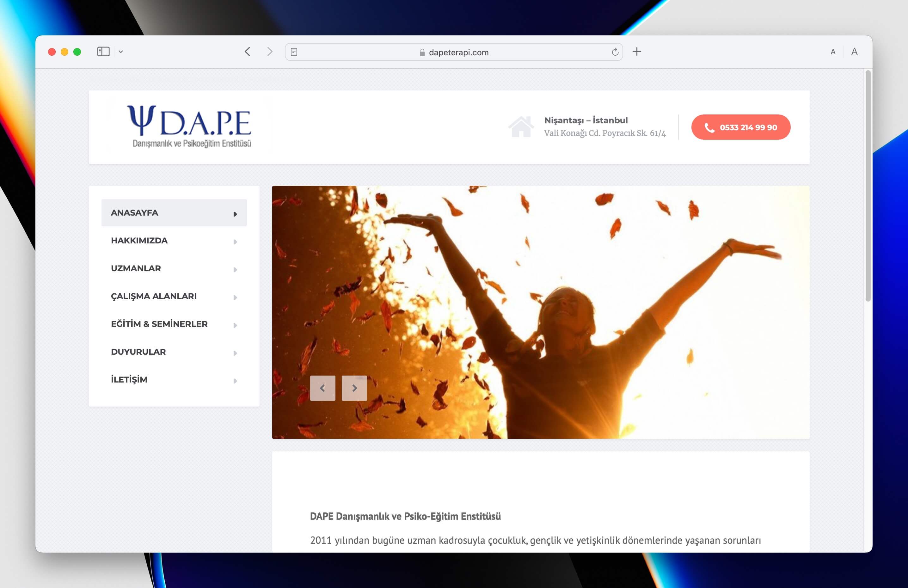Open the ÇALIŞMA ALANLARI menu item
Image resolution: width=908 pixels, height=588 pixels.
[x=174, y=296]
